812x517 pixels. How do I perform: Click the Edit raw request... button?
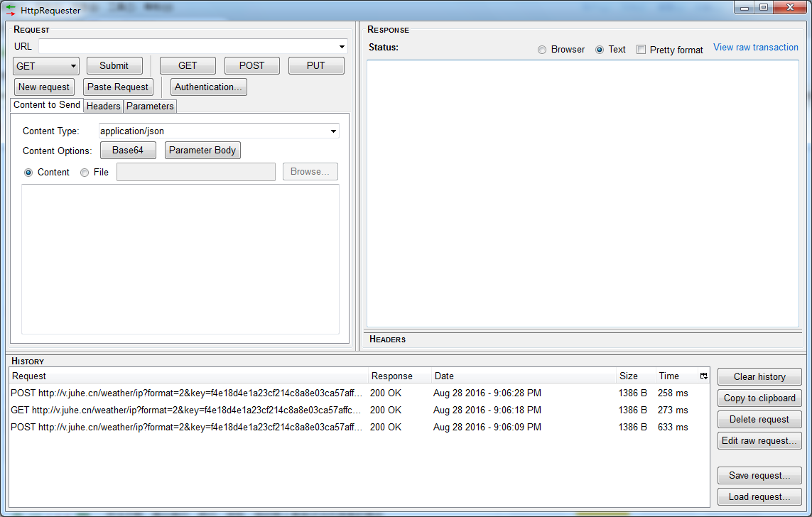click(759, 440)
